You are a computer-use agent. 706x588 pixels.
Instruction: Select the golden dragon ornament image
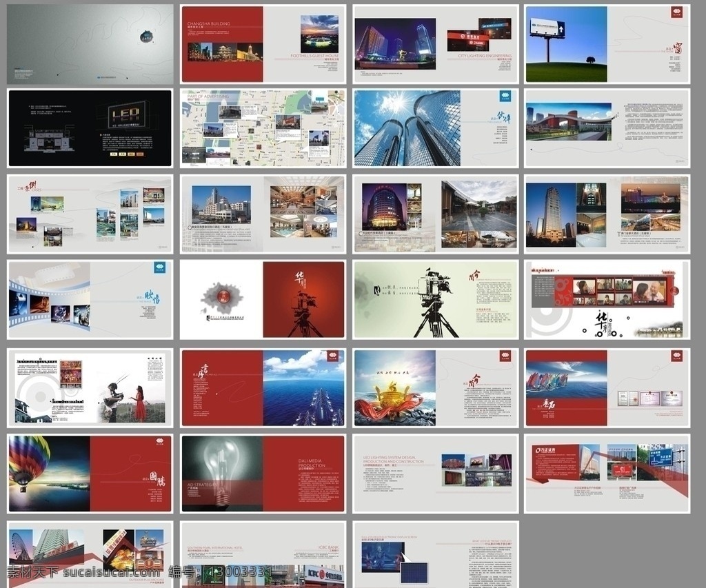click(395, 388)
